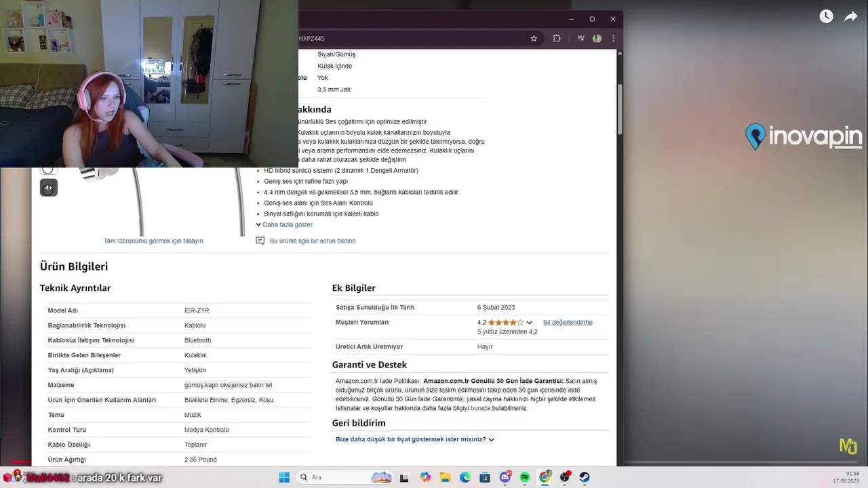Open Microsoft Store from the taskbar
The width and height of the screenshot is (868, 488).
coord(485,477)
